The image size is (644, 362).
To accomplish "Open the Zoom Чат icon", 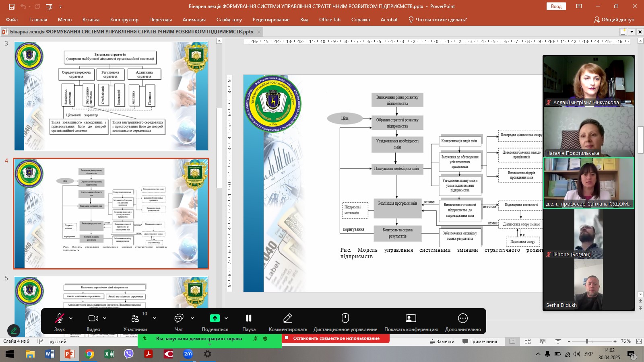I will [179, 319].
